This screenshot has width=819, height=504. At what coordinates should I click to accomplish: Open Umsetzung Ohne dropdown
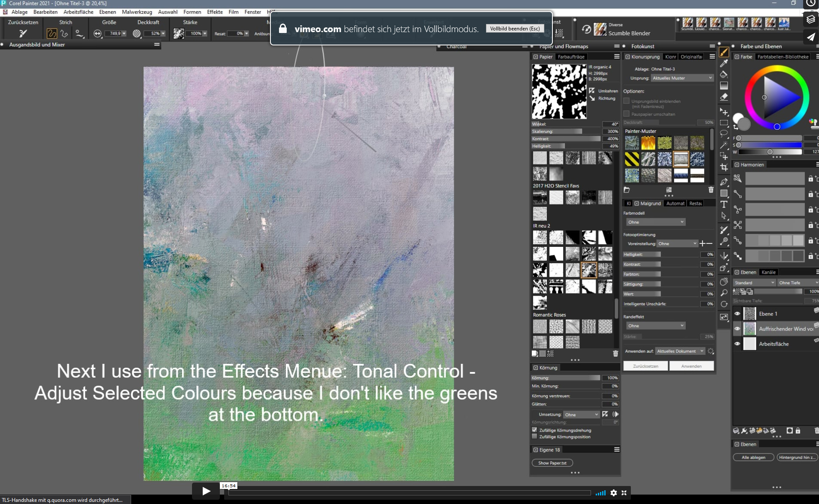click(x=581, y=414)
